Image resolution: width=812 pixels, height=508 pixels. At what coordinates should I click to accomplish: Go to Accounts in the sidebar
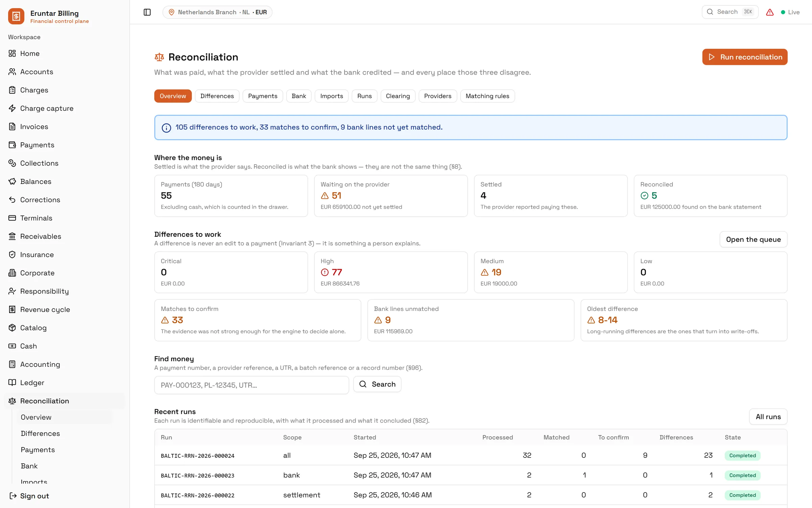(64, 72)
